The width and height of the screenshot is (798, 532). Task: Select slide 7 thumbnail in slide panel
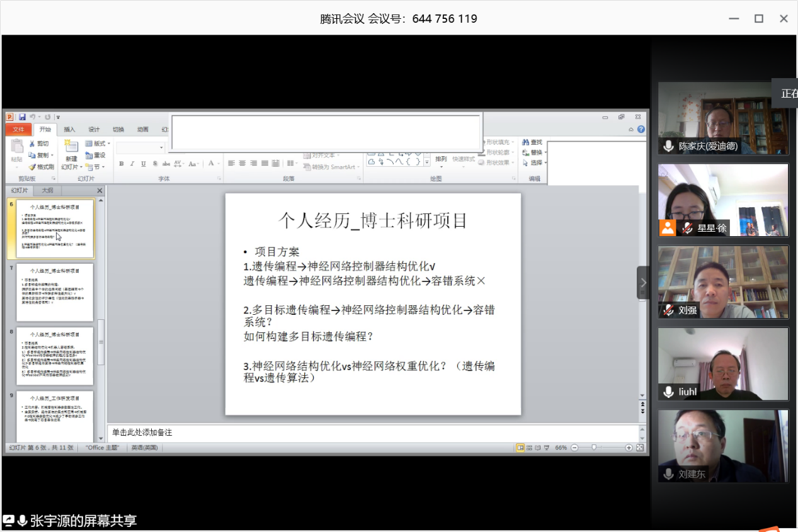[x=55, y=293]
